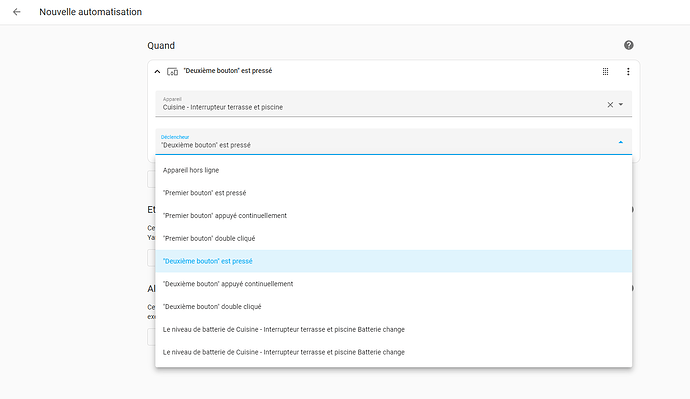The height and width of the screenshot is (399, 690).
Task: Open the trigger three-dot overflow menu
Action: pos(628,71)
